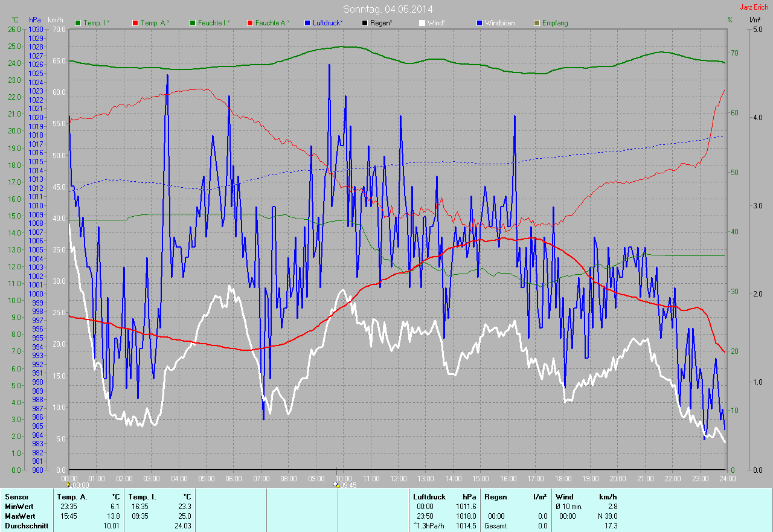Image resolution: width=773 pixels, height=532 pixels.
Task: Click the blue Luftdruck legend square
Action: point(307,23)
